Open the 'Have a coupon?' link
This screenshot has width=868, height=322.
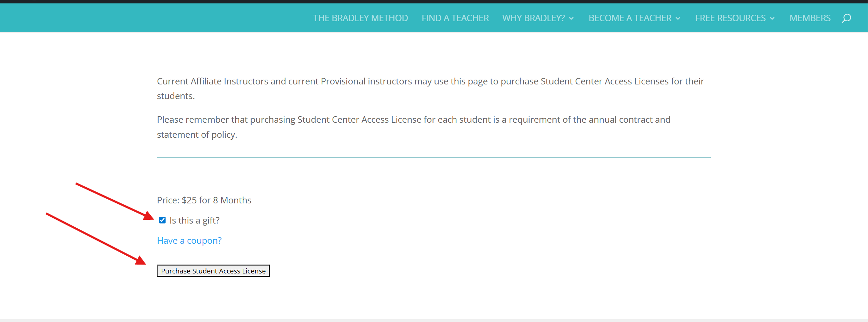click(189, 240)
